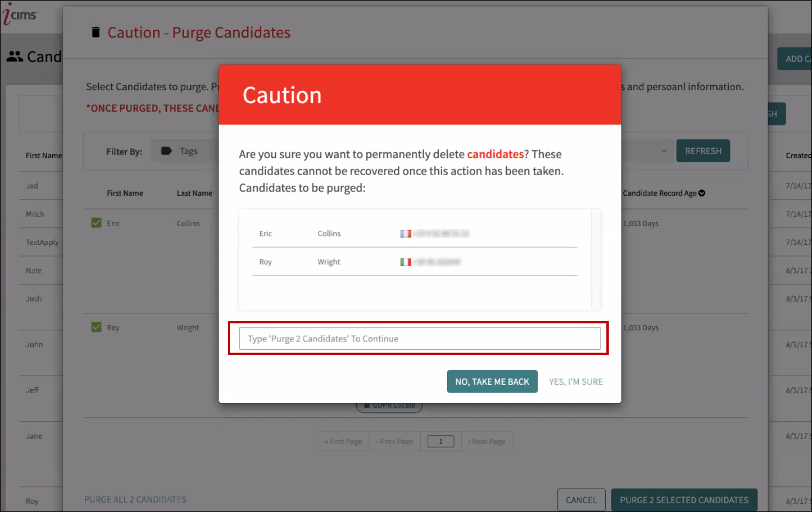Image resolution: width=812 pixels, height=512 pixels.
Task: Uncheck the Eric Collins checkbox
Action: (x=97, y=223)
